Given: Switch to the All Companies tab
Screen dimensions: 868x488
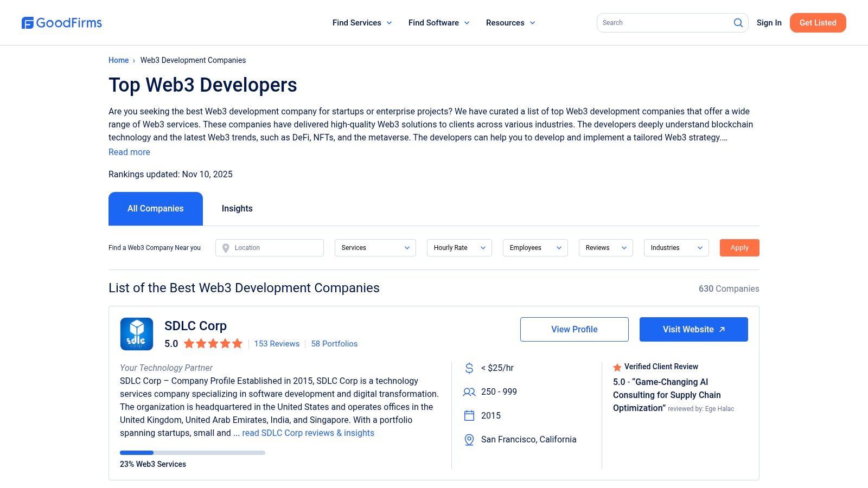Looking at the screenshot, I should point(156,209).
